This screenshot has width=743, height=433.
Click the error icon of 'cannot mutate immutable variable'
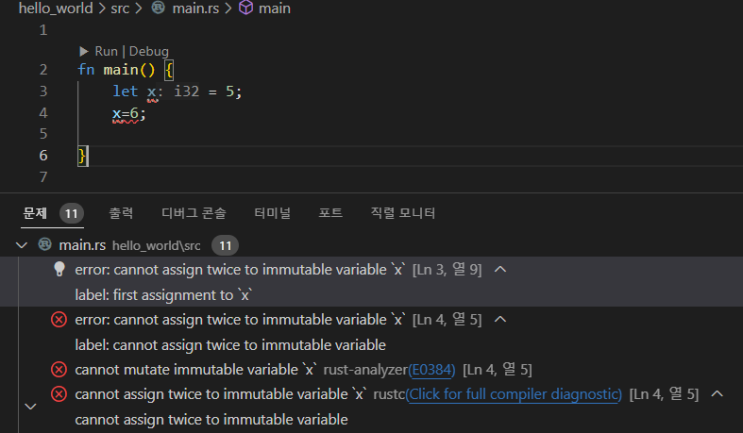point(59,369)
